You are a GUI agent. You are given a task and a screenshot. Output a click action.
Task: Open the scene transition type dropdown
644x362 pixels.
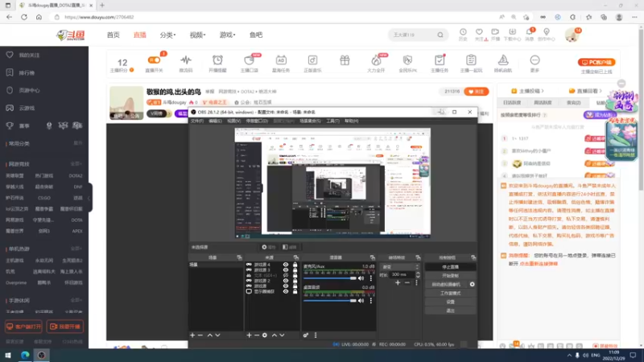point(400,267)
